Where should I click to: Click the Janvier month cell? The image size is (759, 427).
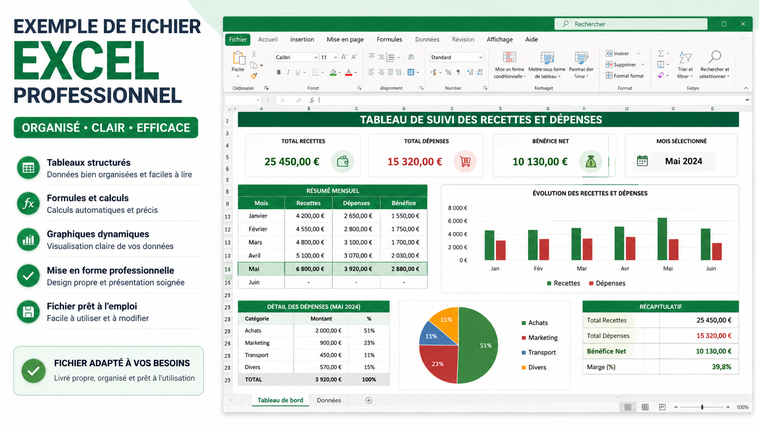click(261, 216)
